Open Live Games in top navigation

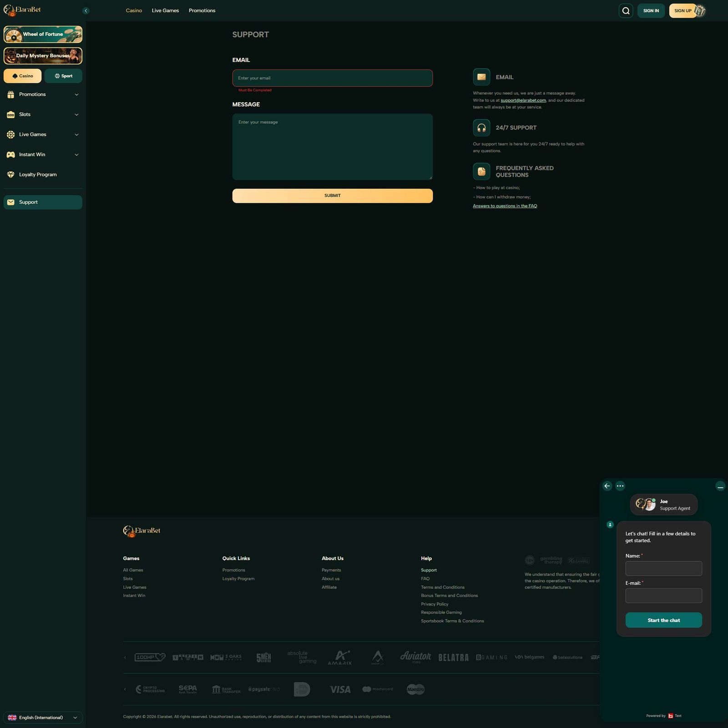click(165, 10)
